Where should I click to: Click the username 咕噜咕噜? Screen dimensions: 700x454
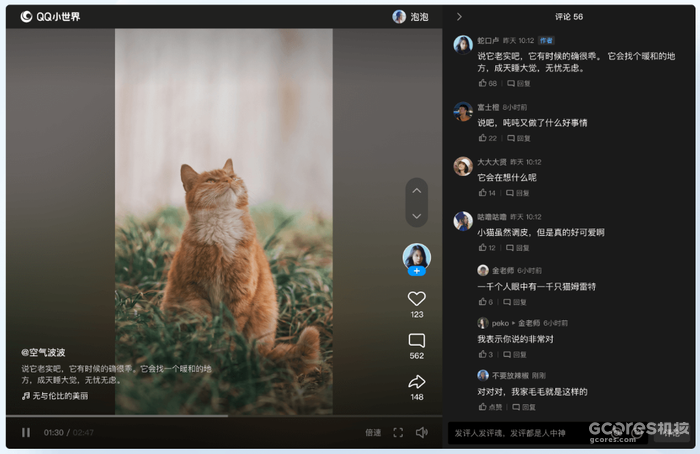tap(492, 217)
